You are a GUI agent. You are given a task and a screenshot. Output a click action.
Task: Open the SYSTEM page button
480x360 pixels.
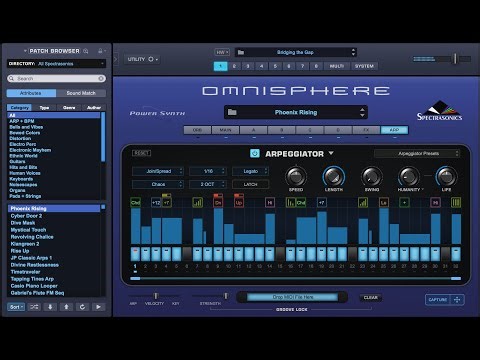(364, 66)
